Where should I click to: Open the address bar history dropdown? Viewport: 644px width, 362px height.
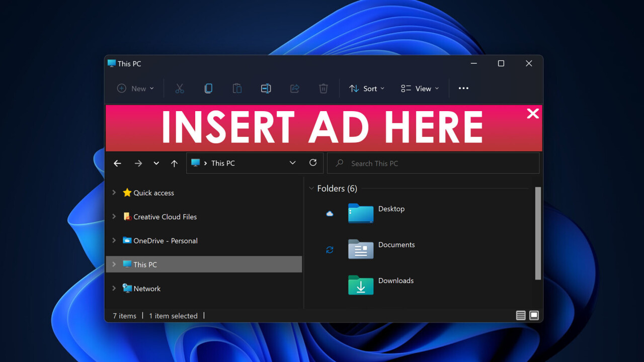pos(292,163)
